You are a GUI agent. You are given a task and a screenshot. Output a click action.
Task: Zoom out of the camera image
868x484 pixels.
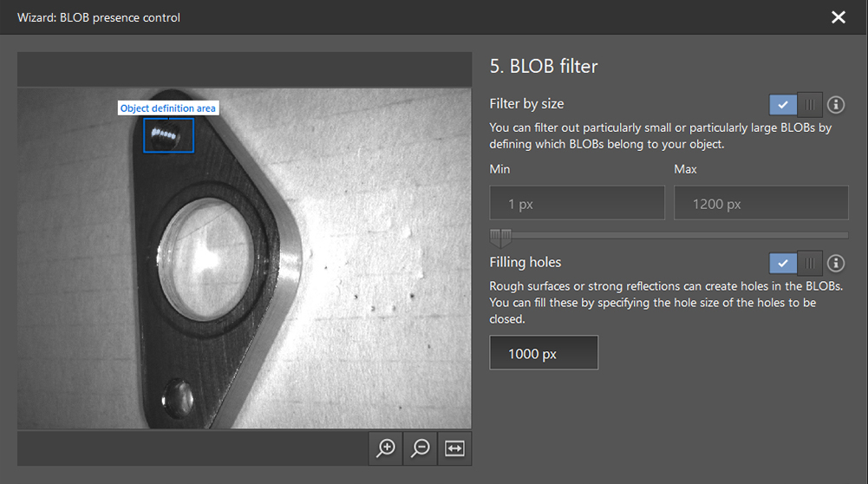point(421,448)
